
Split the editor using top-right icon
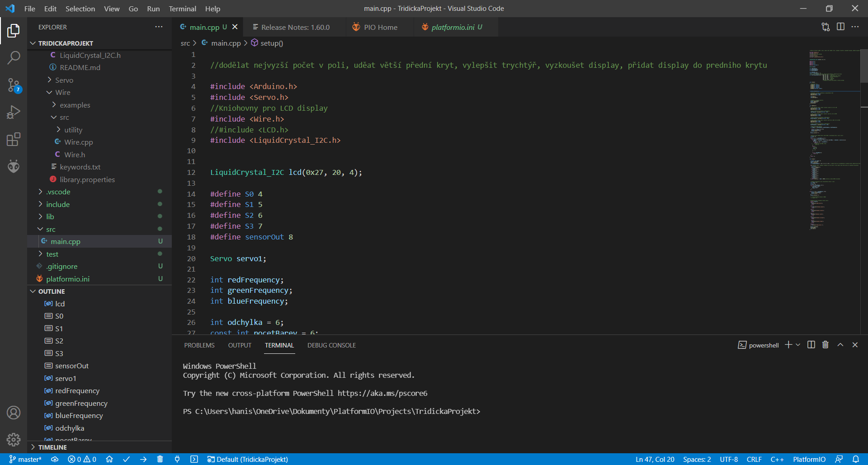[840, 27]
